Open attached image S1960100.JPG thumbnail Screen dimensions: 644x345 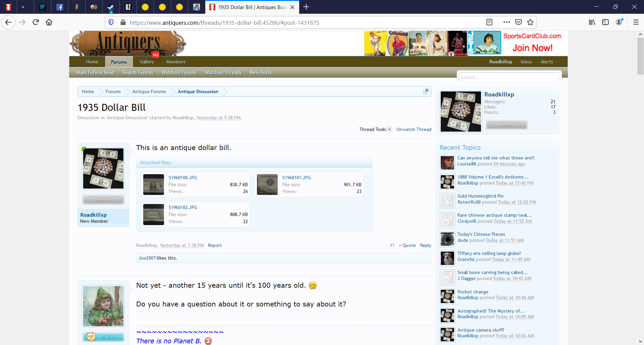pyautogui.click(x=154, y=185)
